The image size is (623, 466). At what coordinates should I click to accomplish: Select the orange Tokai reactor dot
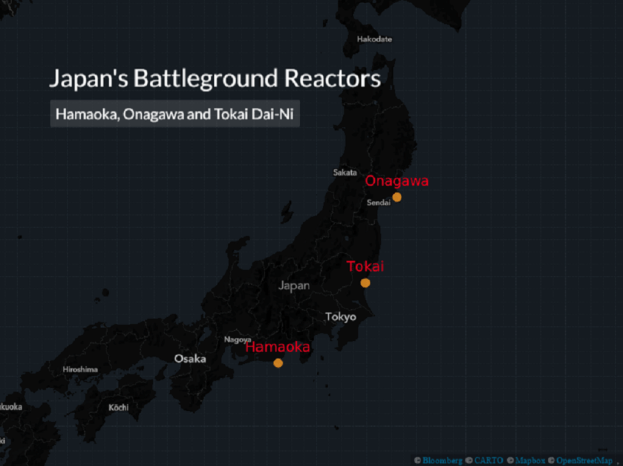(365, 284)
